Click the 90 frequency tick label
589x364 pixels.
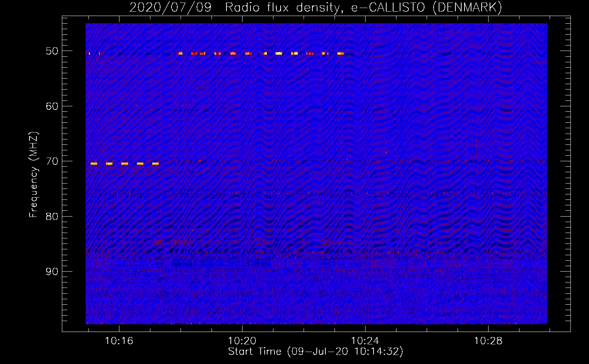pos(52,272)
